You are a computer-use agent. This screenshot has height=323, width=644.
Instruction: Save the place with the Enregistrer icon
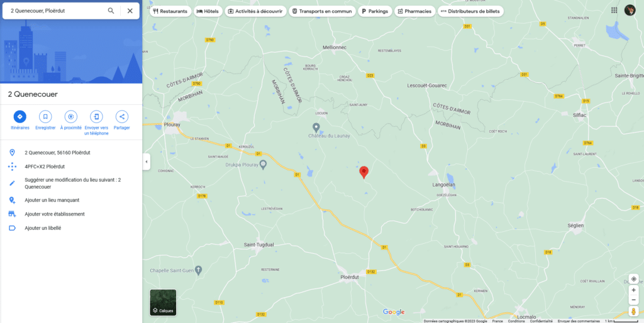pyautogui.click(x=45, y=116)
